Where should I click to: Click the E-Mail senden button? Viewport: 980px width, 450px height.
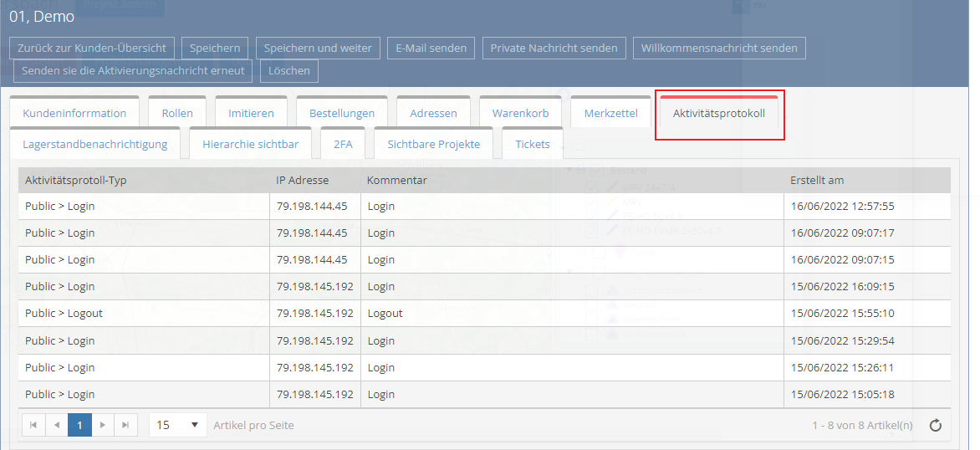431,48
